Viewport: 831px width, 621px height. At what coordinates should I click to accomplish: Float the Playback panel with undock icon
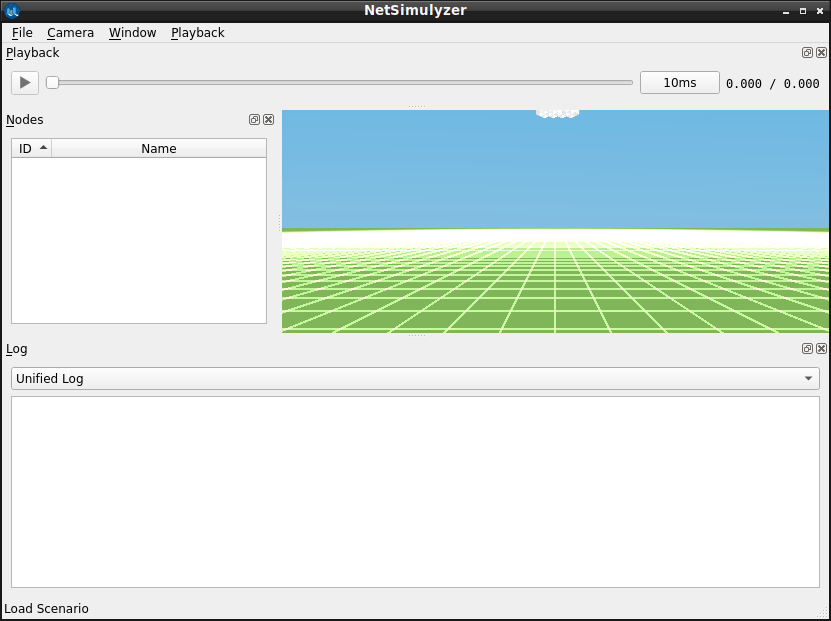tap(807, 52)
